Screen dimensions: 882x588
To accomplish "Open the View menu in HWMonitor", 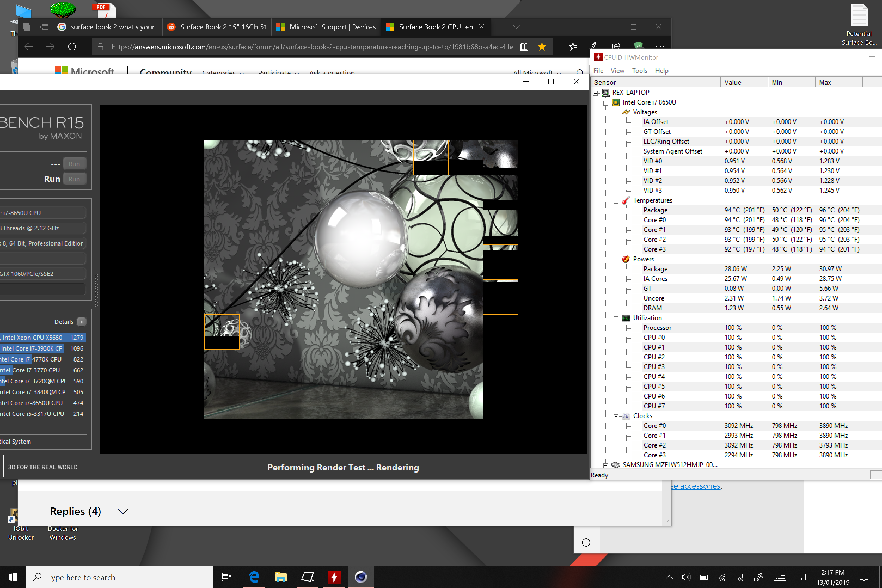I will pos(617,71).
